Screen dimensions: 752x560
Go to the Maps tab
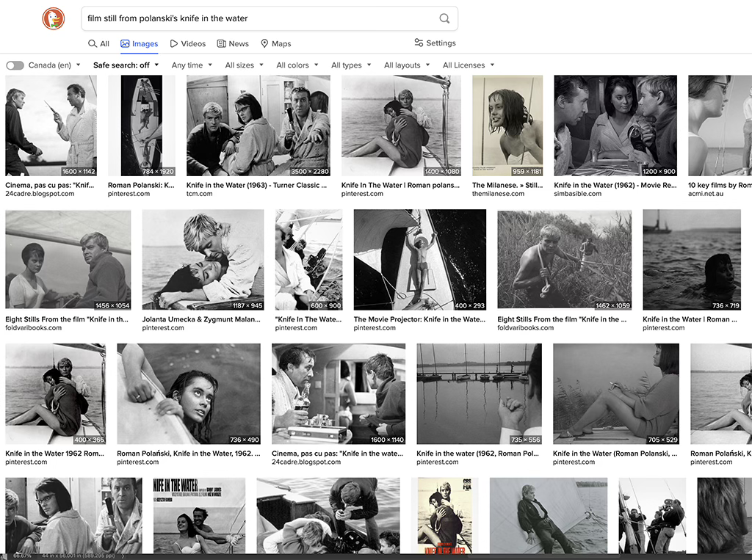click(x=276, y=43)
